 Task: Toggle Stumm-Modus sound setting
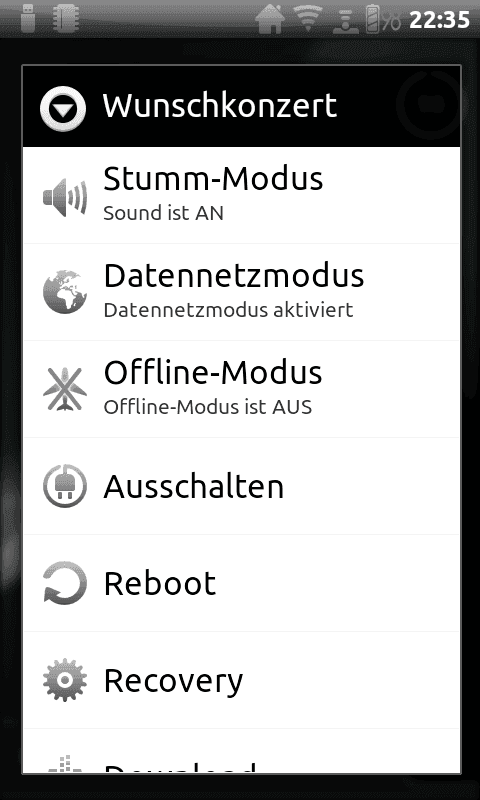(241, 195)
